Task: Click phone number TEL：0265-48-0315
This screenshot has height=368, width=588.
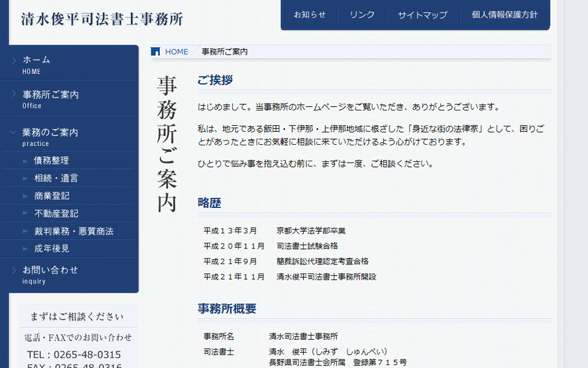Action: click(x=74, y=355)
